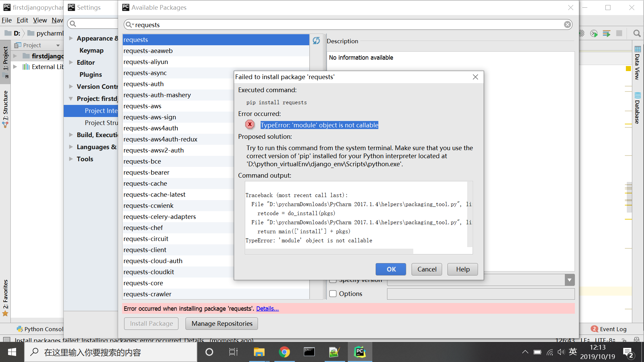Image resolution: width=644 pixels, height=362 pixels.
Task: Click the concurrency diagram run icon
Action: click(x=606, y=33)
